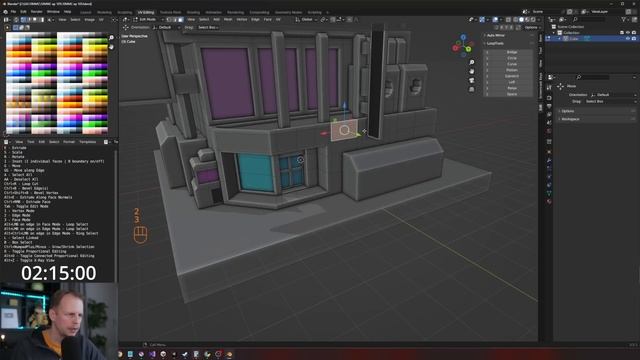Viewport: 640px width, 360px height.
Task: Open the Drag Select Box dropdown
Action: tap(208, 27)
